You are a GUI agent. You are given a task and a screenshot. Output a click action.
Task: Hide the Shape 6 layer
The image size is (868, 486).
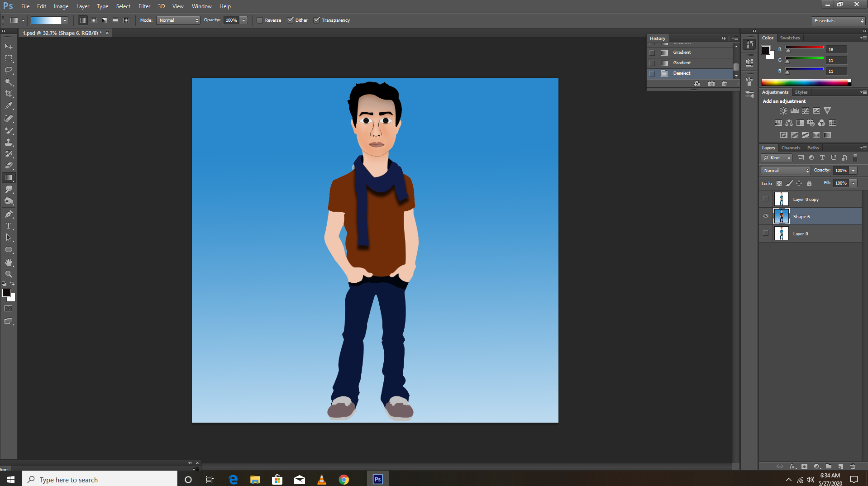point(766,216)
